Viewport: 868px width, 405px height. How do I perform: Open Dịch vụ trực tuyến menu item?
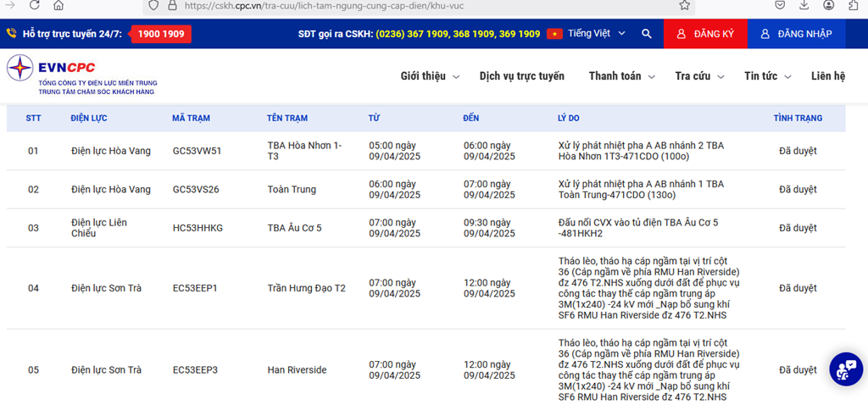(x=521, y=76)
